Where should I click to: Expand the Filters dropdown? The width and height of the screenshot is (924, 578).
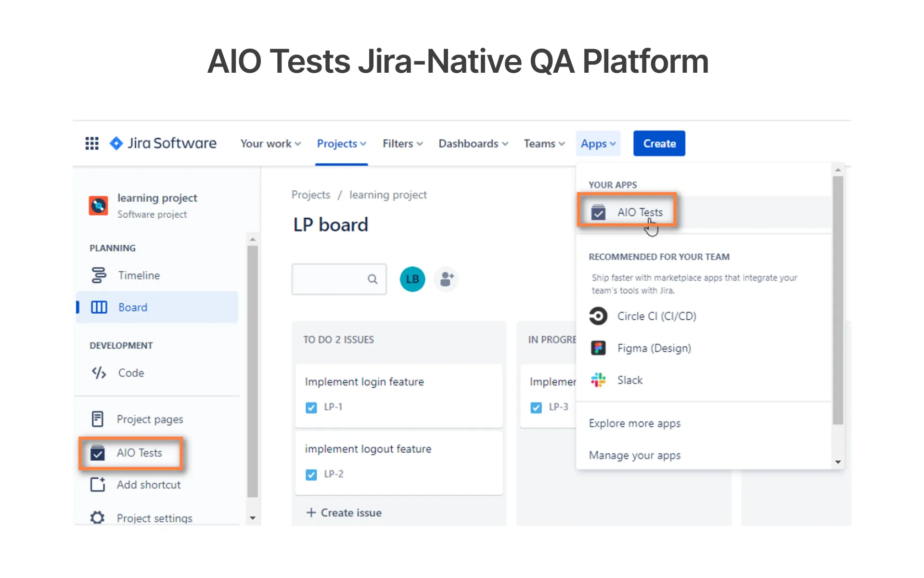[403, 144]
